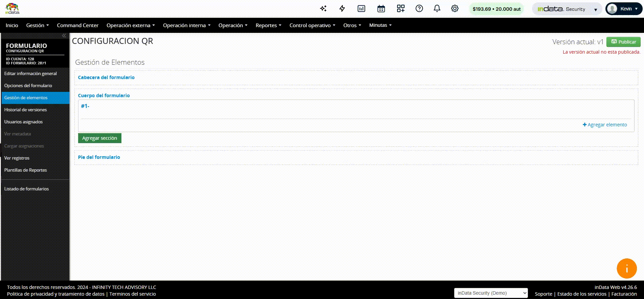
Task: Open the lightning bolt quick actions icon
Action: [342, 9]
